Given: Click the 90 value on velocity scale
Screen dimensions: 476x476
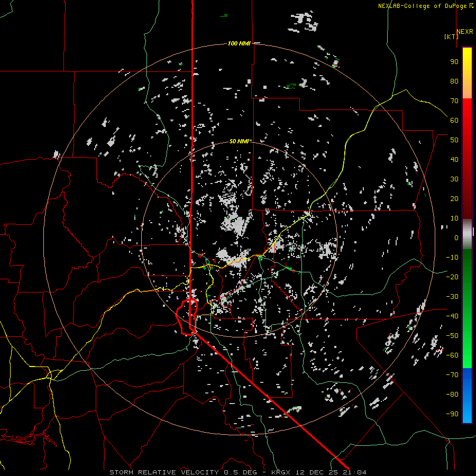Looking at the screenshot, I should pyautogui.click(x=454, y=62).
